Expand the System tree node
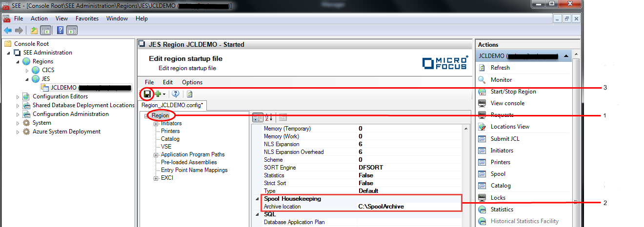This screenshot has width=644, height=227. 19,123
